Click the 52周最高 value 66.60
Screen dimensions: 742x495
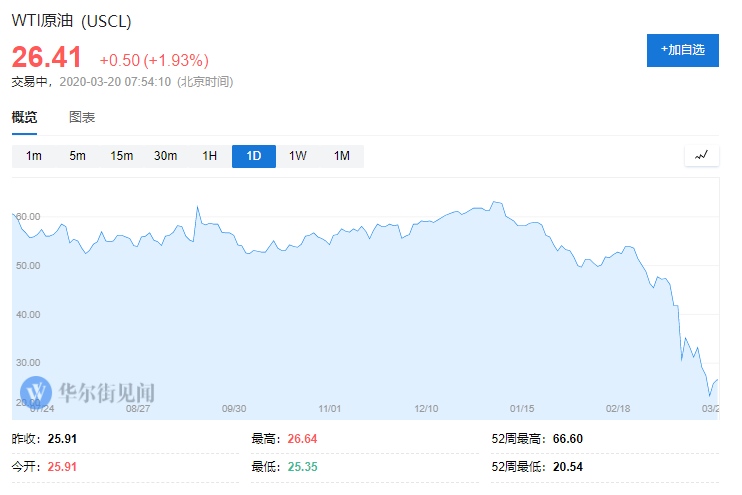(568, 439)
